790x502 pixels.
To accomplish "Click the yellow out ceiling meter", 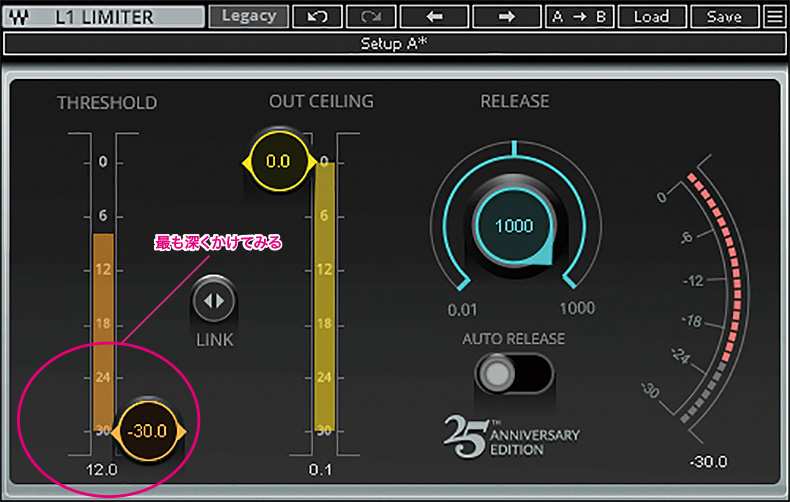I will tap(324, 296).
